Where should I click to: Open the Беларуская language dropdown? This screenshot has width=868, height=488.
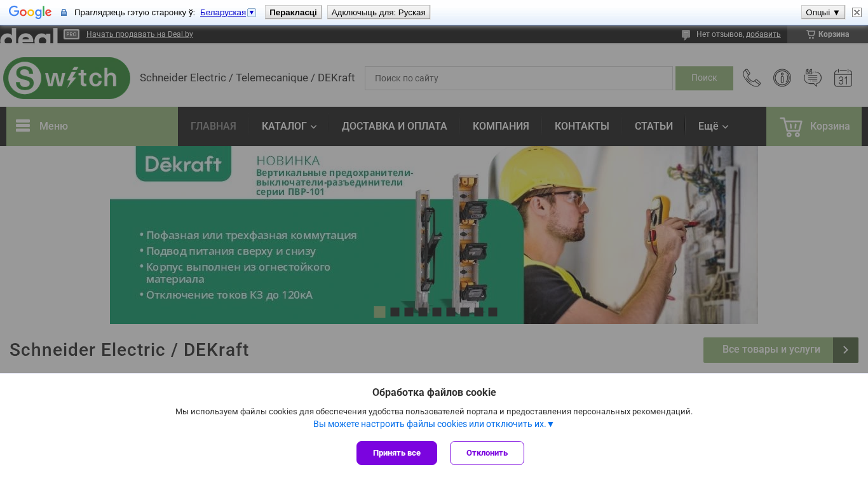tap(228, 12)
